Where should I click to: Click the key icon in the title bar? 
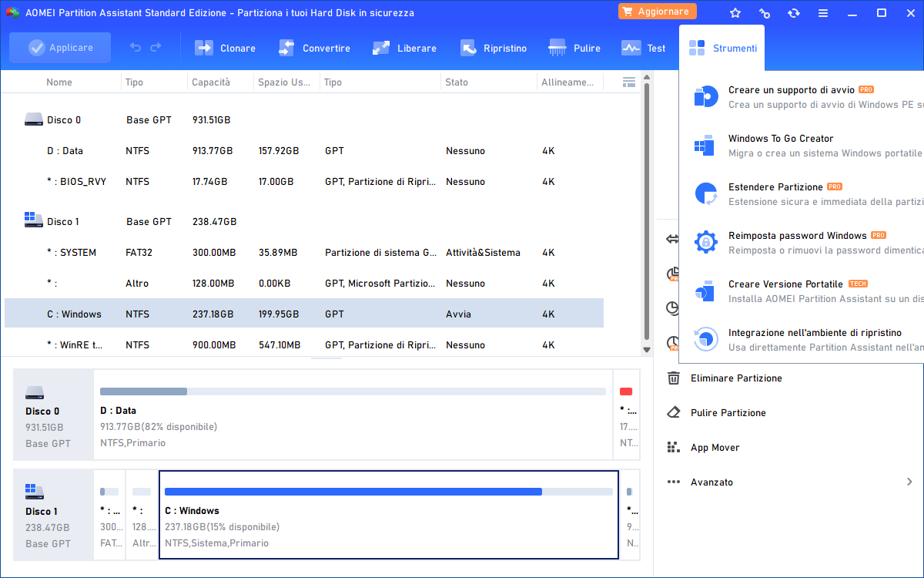pyautogui.click(x=765, y=13)
